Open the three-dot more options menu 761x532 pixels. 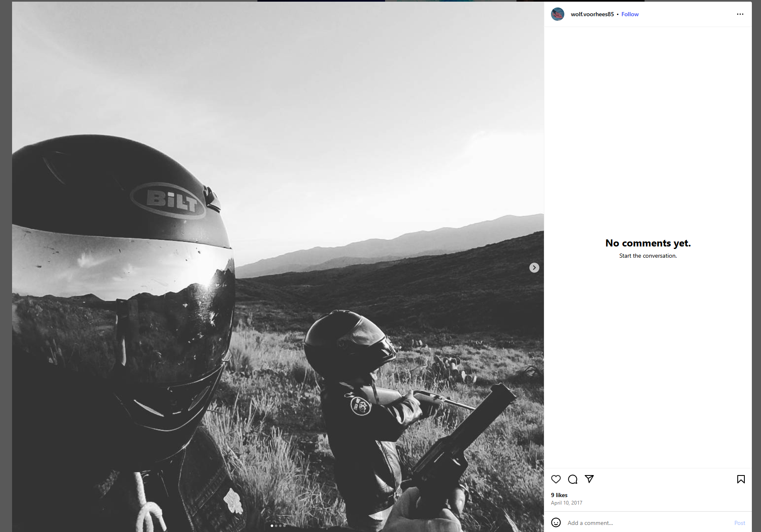pos(740,14)
